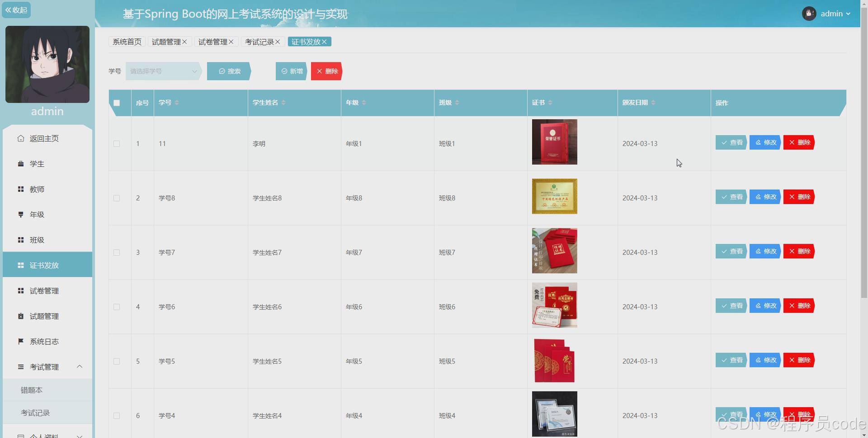View row 学号6 with 查看
Viewport: 868px width, 438px height.
[x=731, y=306]
